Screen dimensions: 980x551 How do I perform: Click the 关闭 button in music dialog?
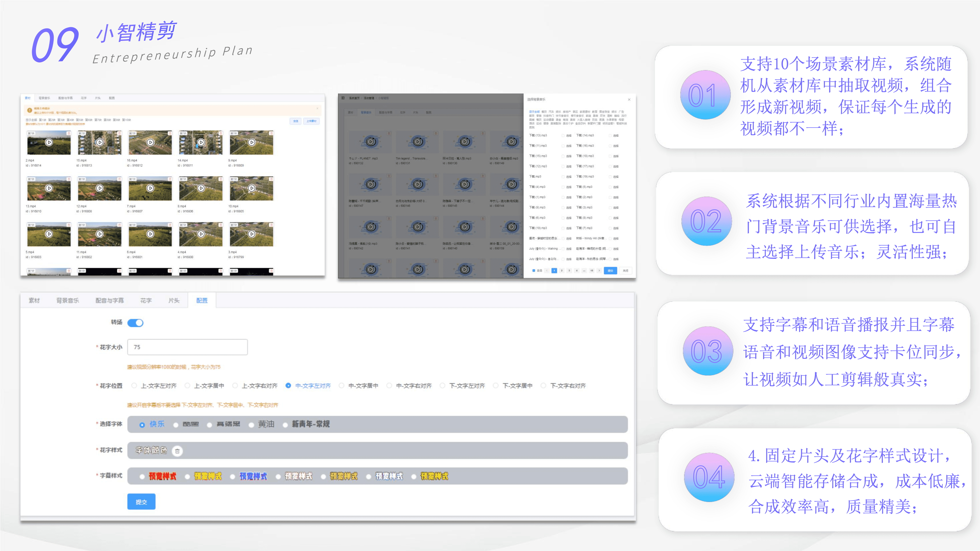(625, 271)
